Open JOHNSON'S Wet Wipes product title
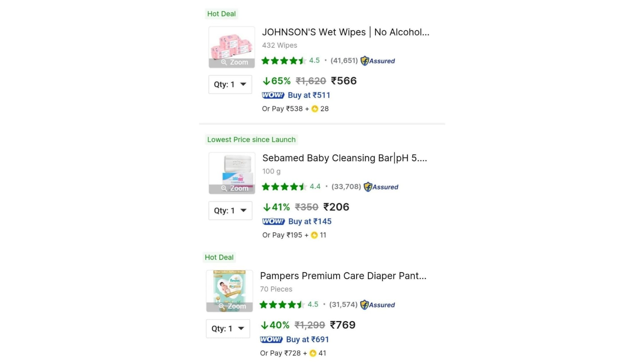Viewport: 644px width, 362px height. tap(345, 32)
